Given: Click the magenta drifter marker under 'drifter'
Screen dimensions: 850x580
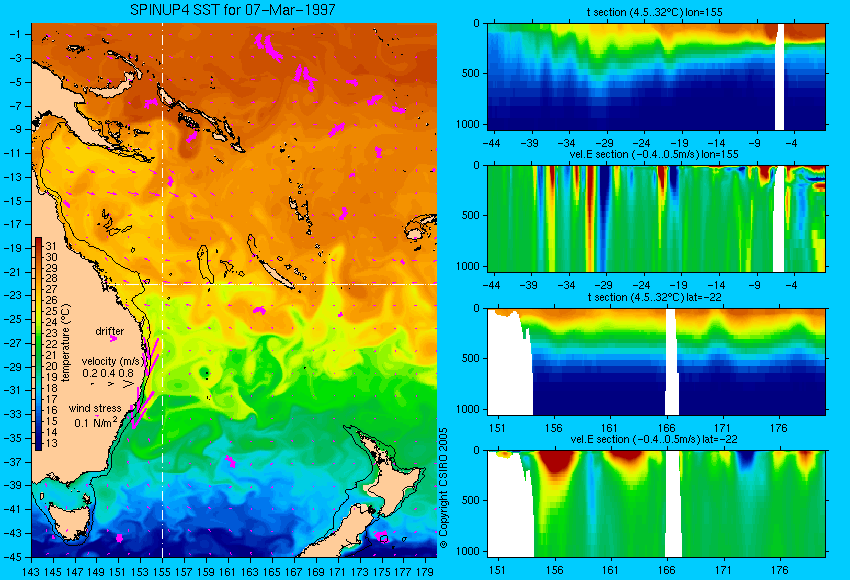Looking at the screenshot, I should tap(113, 339).
